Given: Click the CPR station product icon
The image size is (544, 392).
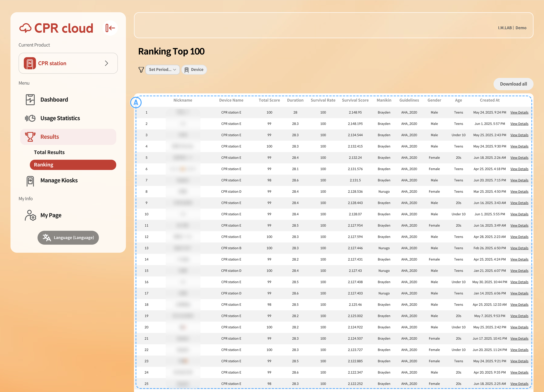Looking at the screenshot, I should (x=30, y=63).
